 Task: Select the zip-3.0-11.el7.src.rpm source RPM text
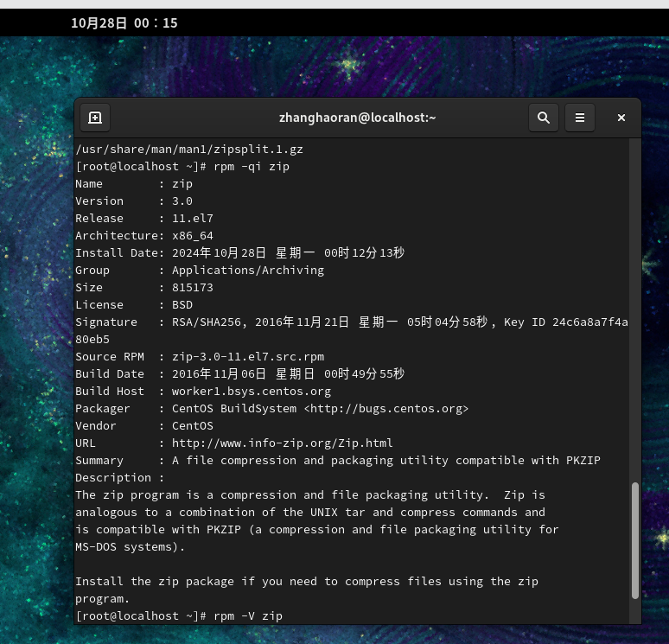(x=248, y=356)
